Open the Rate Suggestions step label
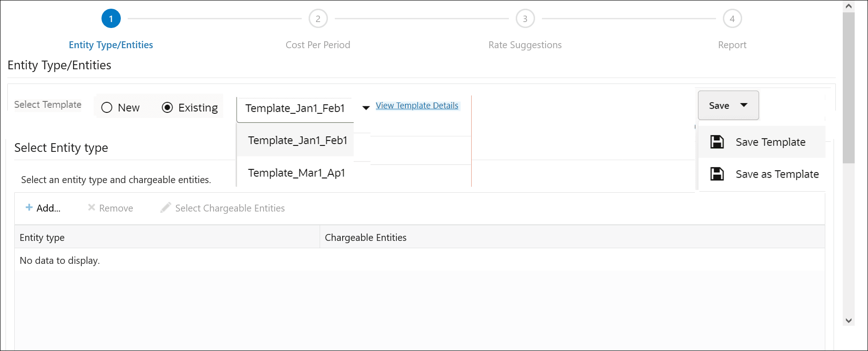 pos(525,45)
